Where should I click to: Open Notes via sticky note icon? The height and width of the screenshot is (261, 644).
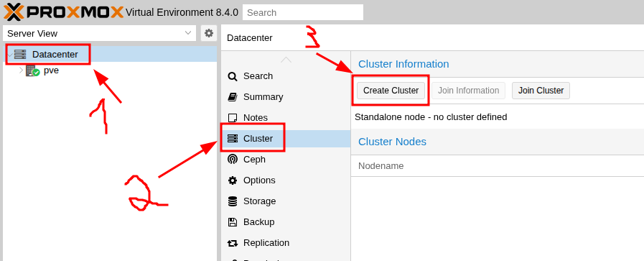[233, 118]
